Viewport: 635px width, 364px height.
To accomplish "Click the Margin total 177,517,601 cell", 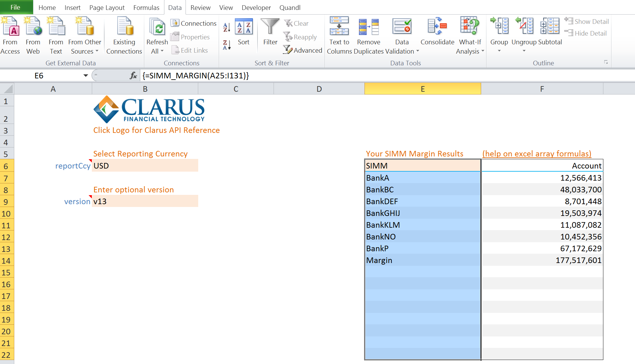I will pyautogui.click(x=542, y=260).
